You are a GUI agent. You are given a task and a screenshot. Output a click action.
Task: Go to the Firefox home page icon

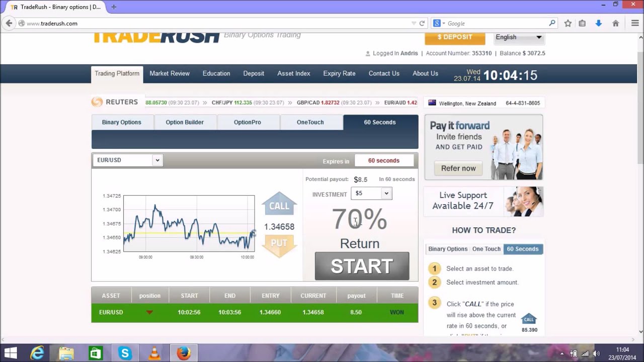615,23
